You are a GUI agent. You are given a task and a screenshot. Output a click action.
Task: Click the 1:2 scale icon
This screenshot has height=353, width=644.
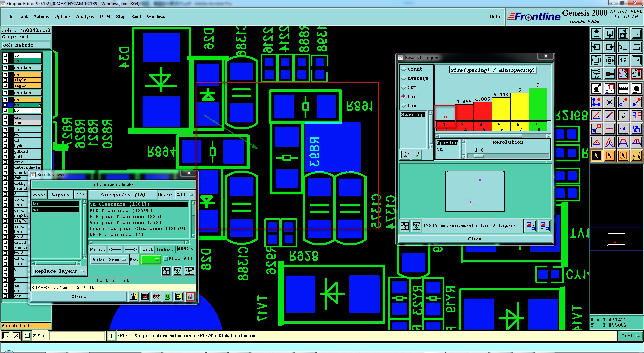[623, 60]
